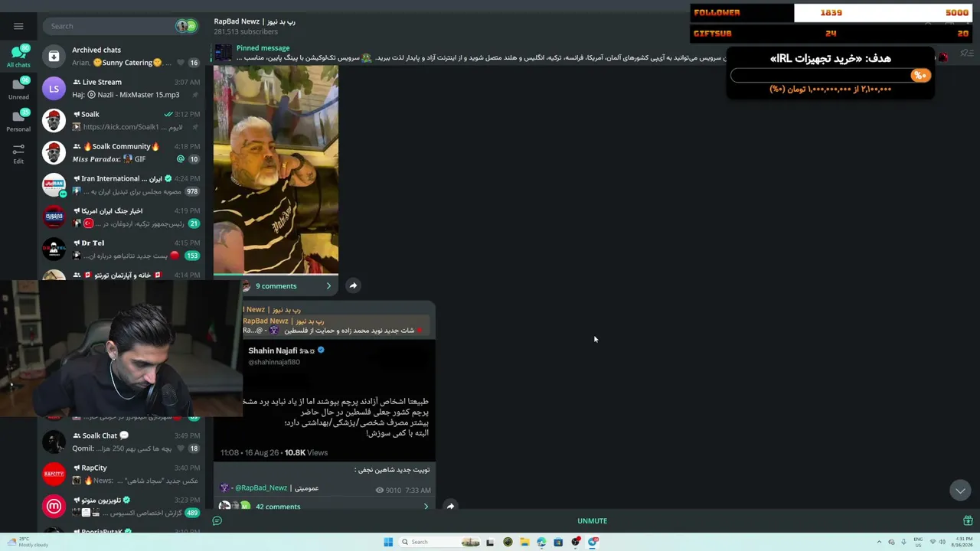The image size is (980, 551).
Task: Open the gift icon in bottom bar
Action: tap(968, 521)
